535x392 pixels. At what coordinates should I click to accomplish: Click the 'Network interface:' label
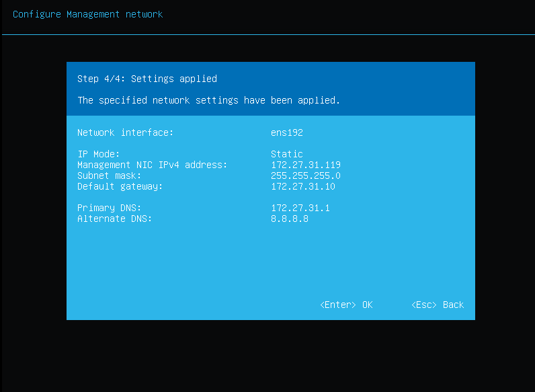coord(125,132)
